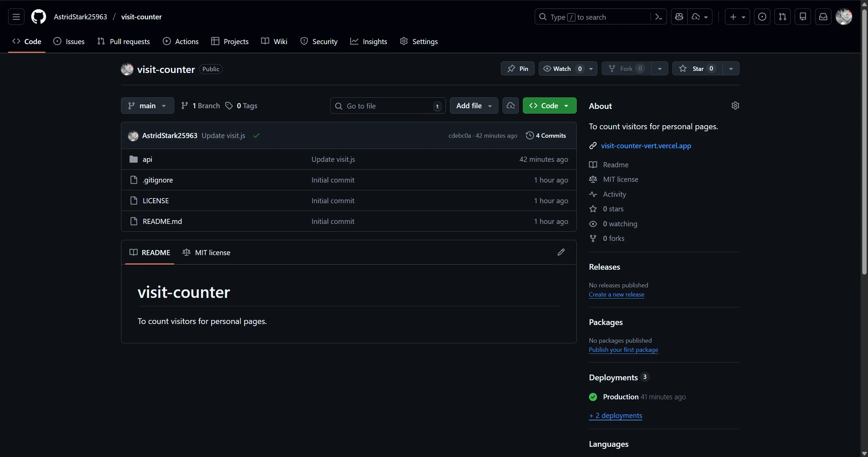Click Create a new release
This screenshot has height=457, width=868.
(616, 294)
